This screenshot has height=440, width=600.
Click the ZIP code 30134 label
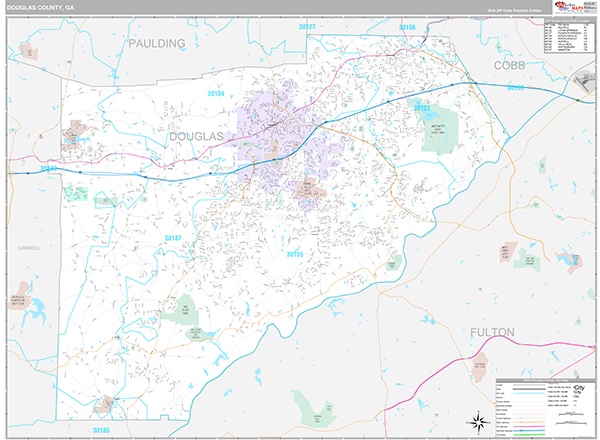(216, 93)
